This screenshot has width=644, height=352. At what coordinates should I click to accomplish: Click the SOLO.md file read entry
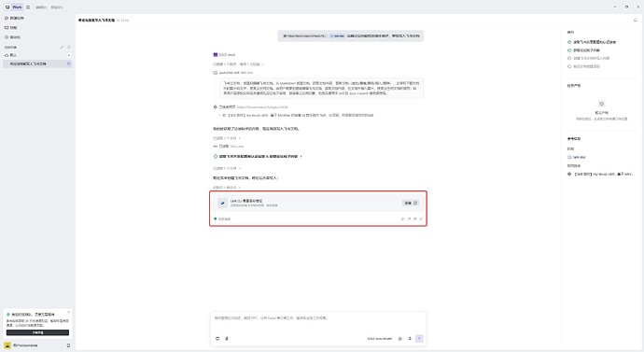pos(229,147)
